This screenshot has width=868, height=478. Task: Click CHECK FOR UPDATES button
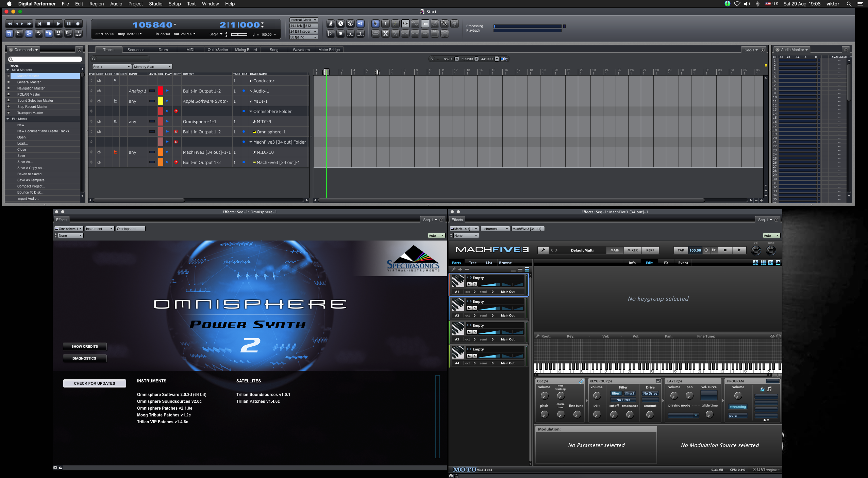tap(95, 383)
